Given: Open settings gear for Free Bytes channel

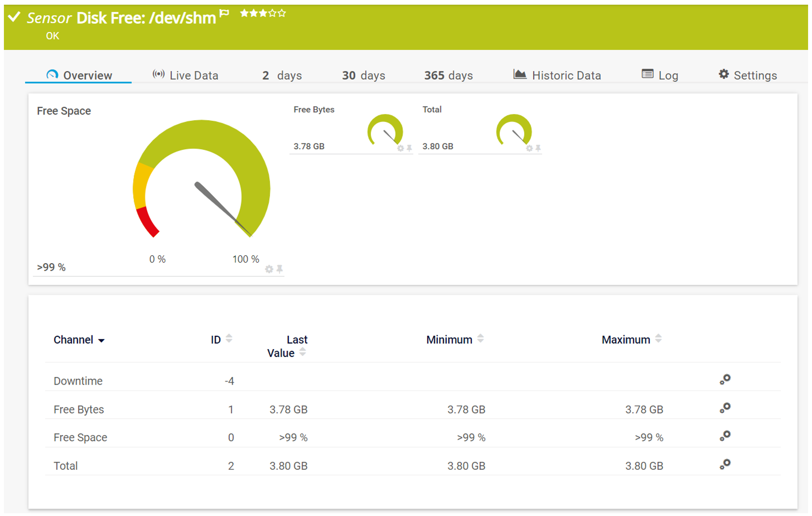Looking at the screenshot, I should (x=725, y=408).
